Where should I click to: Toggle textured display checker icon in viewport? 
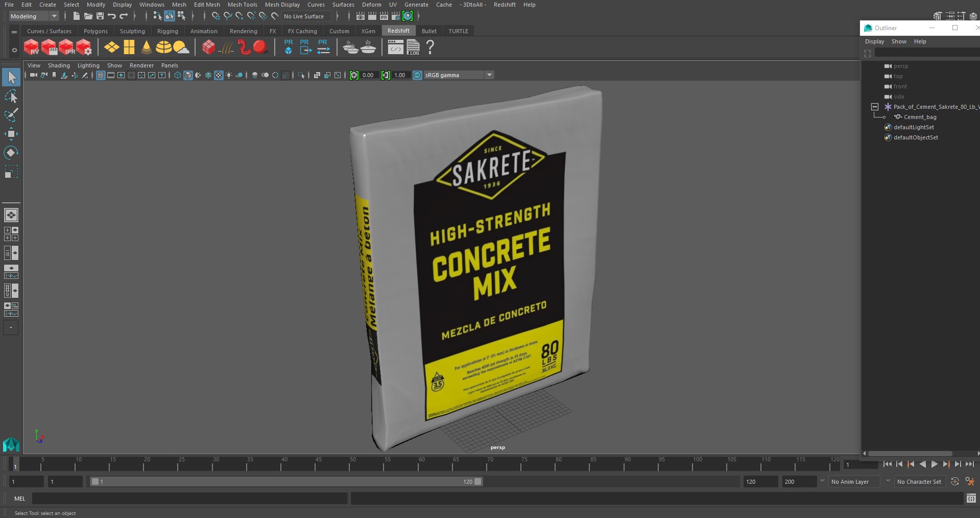[x=219, y=75]
